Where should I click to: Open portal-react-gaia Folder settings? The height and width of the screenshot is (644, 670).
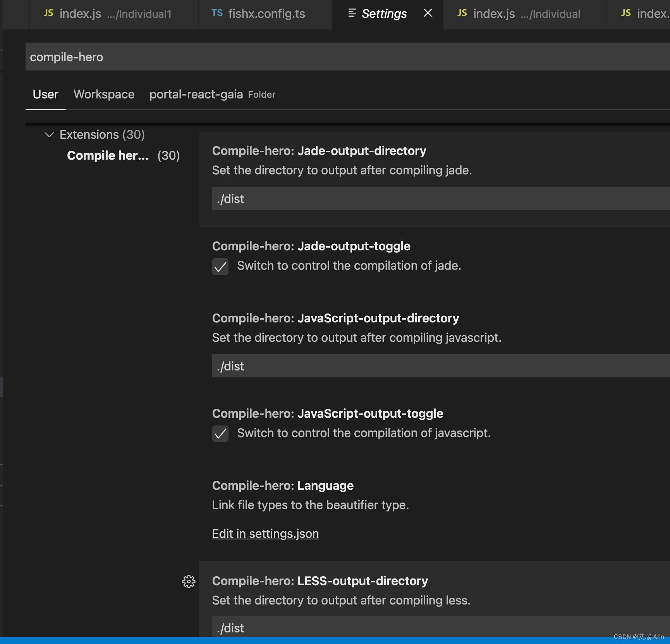coord(196,94)
